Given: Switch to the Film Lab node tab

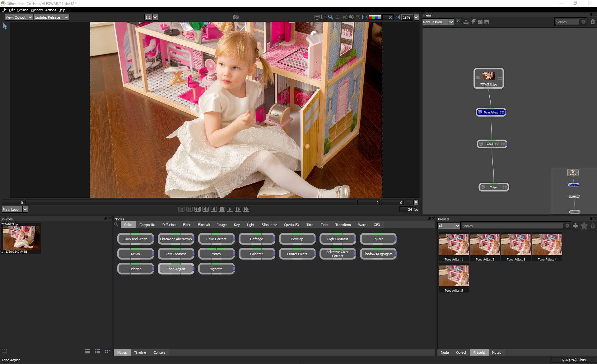Looking at the screenshot, I should [x=204, y=225].
